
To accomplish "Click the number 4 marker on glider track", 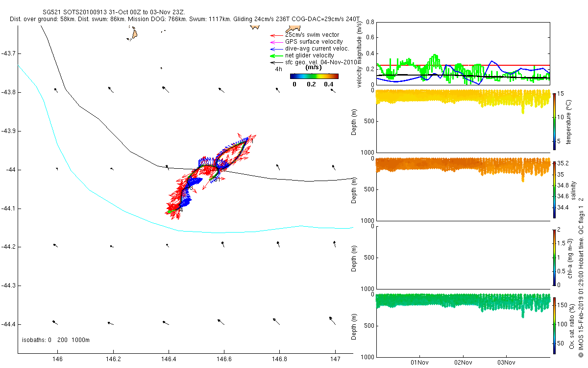I will point(181,210).
